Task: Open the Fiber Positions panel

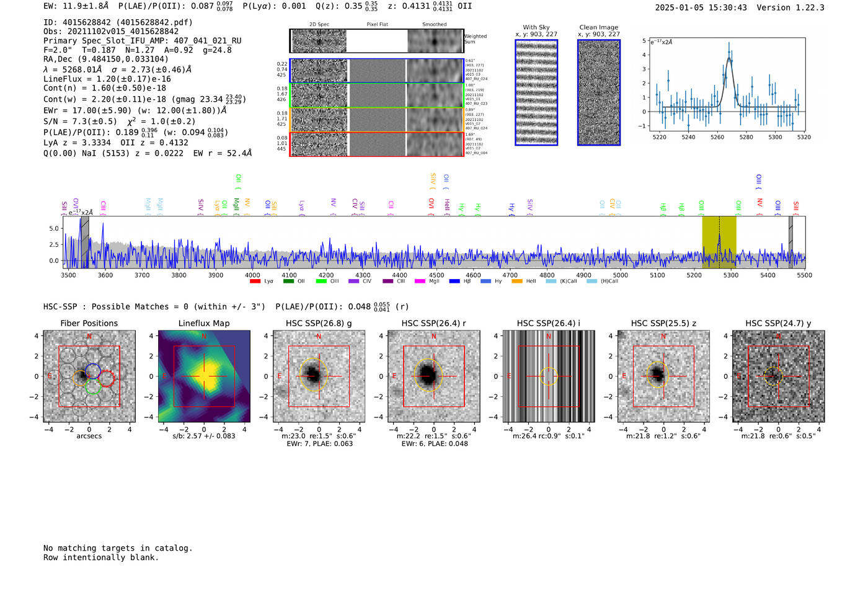Action: (x=89, y=376)
